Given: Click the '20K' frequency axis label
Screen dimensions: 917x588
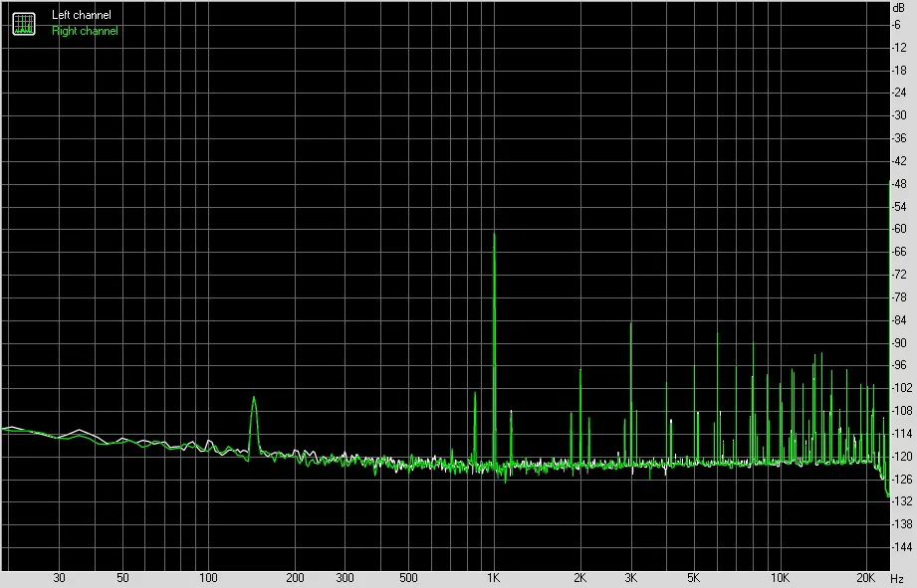Looking at the screenshot, I should tap(865, 578).
